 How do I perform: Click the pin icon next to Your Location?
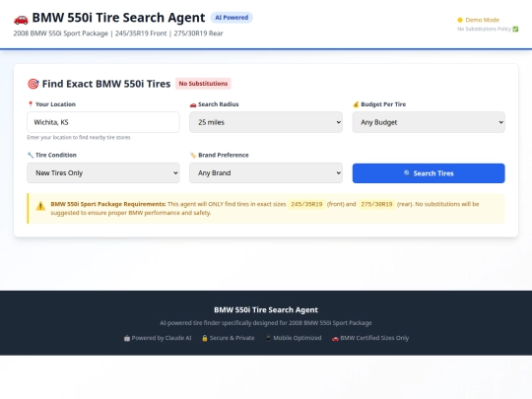(31, 104)
